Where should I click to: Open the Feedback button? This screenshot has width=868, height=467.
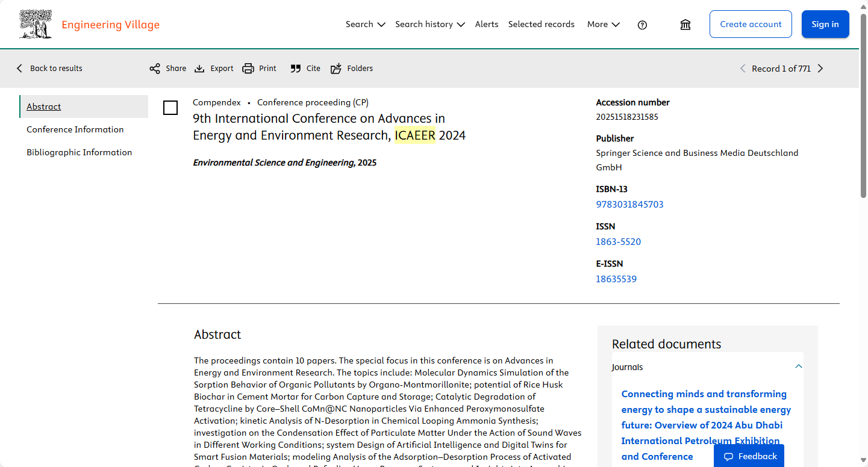(x=749, y=456)
